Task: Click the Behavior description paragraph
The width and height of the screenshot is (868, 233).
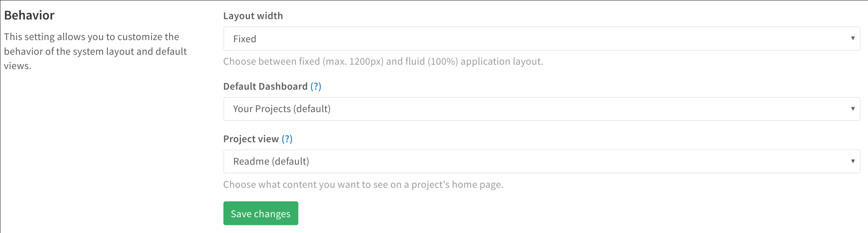Action: (x=95, y=51)
